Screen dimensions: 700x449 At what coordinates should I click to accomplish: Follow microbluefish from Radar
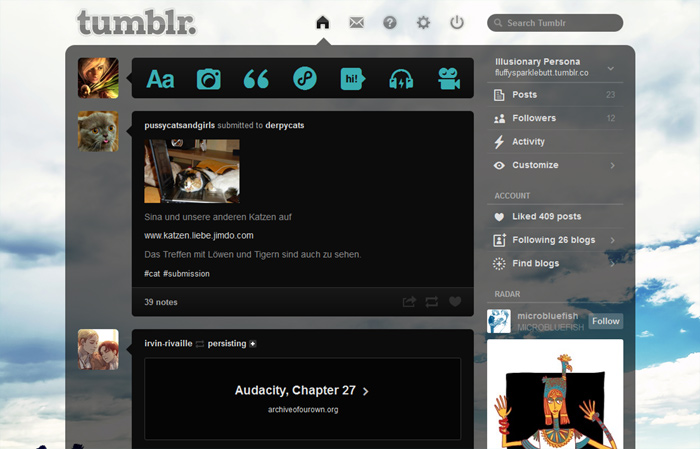coord(605,321)
